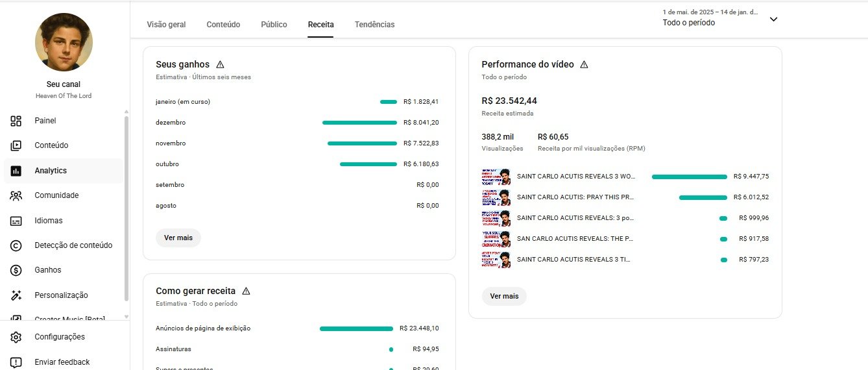
Task: Click the Configurações gear icon
Action: [16, 337]
